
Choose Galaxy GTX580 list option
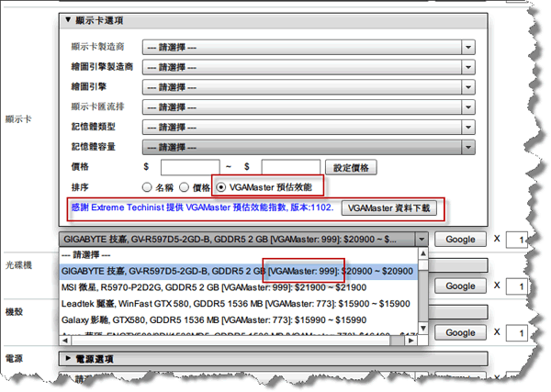[239, 320]
